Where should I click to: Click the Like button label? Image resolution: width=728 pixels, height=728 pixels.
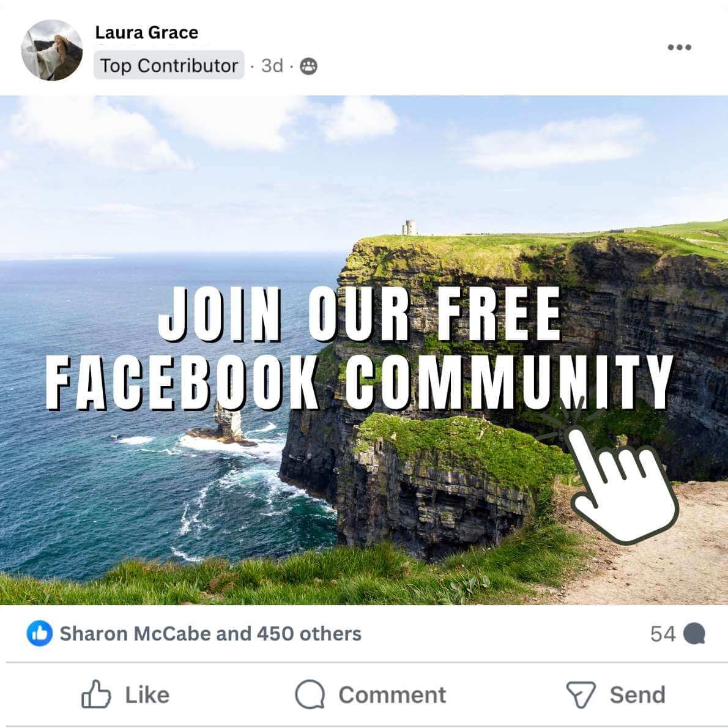[x=147, y=695]
